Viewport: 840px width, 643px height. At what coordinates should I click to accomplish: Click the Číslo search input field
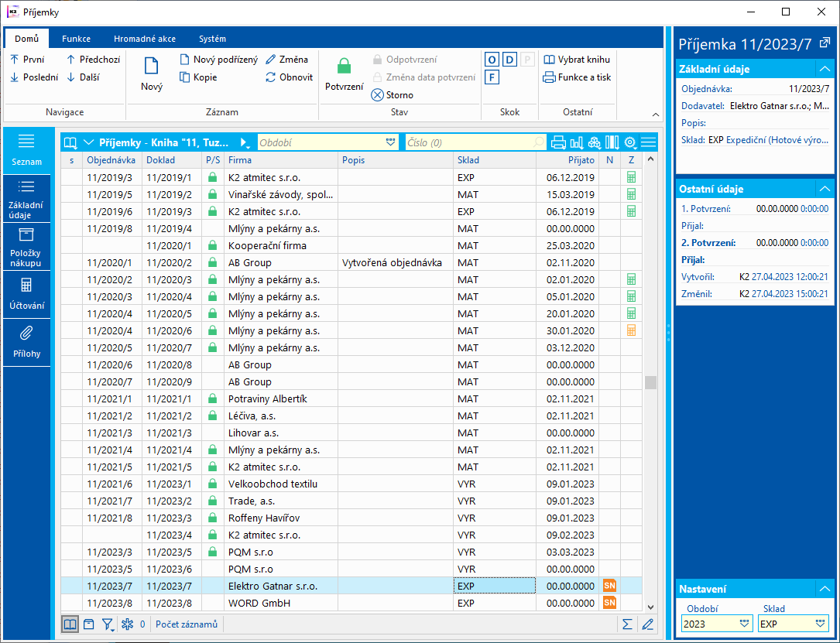pyautogui.click(x=469, y=142)
